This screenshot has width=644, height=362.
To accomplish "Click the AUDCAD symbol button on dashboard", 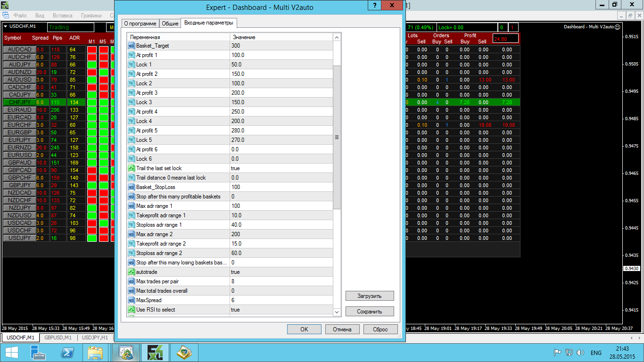I will pyautogui.click(x=19, y=49).
